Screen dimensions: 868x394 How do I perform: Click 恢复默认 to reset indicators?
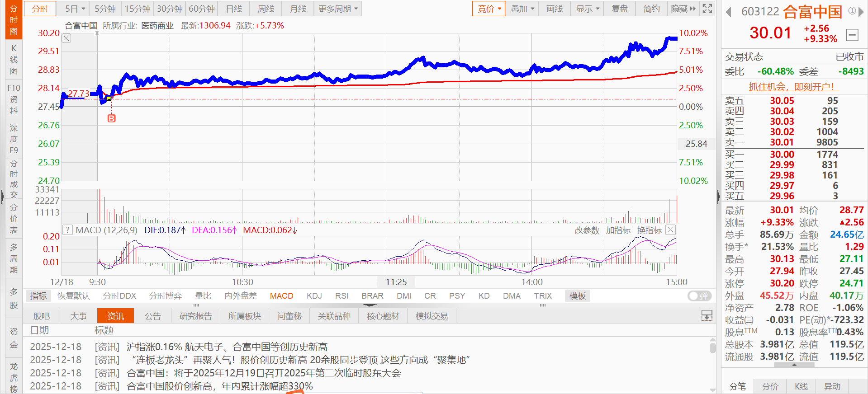[74, 296]
